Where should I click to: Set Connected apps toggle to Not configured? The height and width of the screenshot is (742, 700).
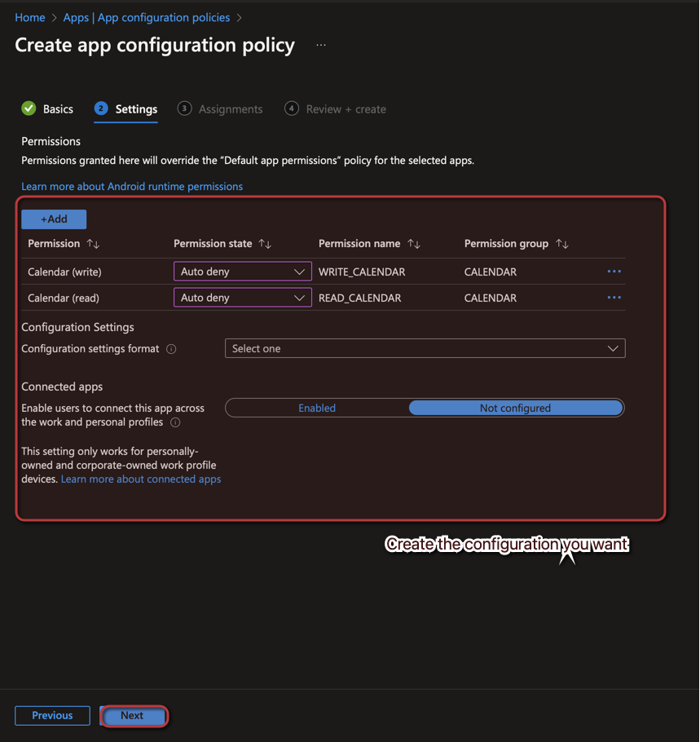coord(515,408)
